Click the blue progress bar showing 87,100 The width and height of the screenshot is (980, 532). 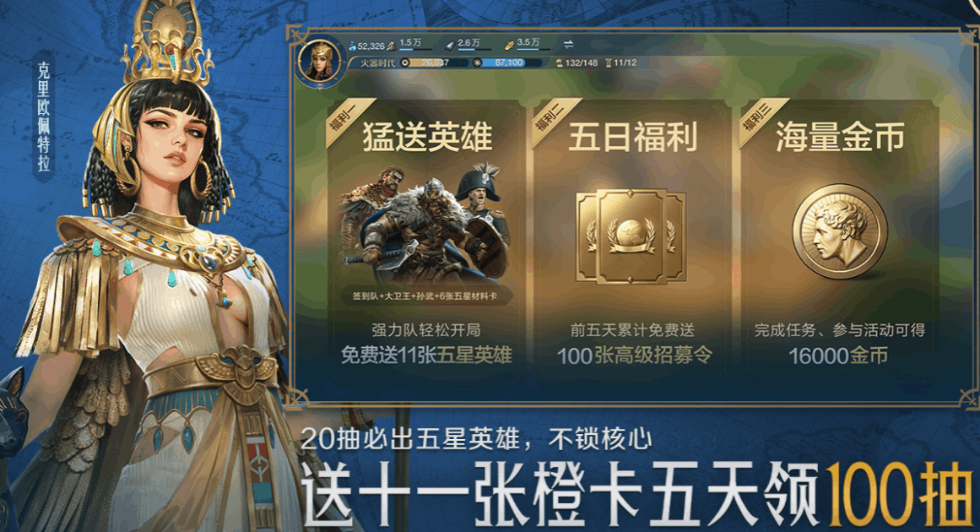coord(506,63)
